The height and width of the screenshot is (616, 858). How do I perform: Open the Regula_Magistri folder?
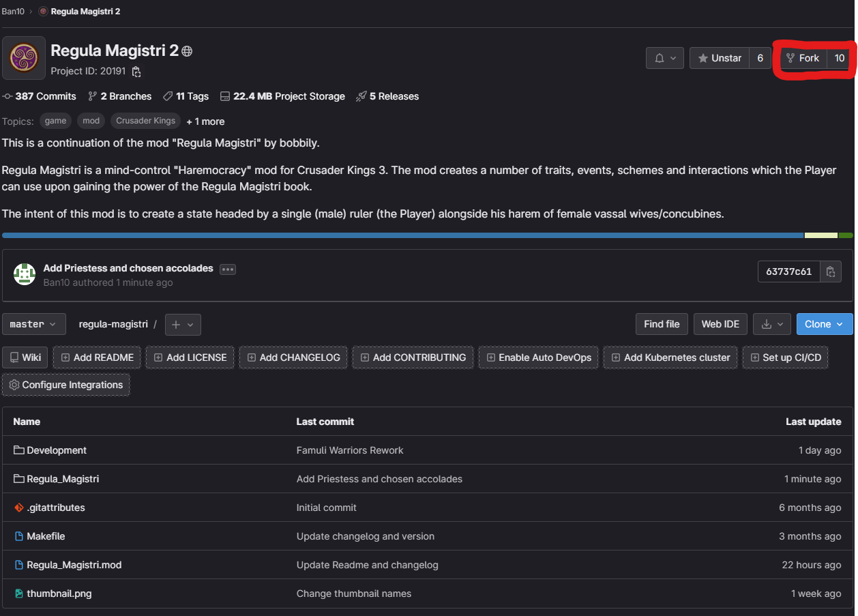click(x=63, y=479)
